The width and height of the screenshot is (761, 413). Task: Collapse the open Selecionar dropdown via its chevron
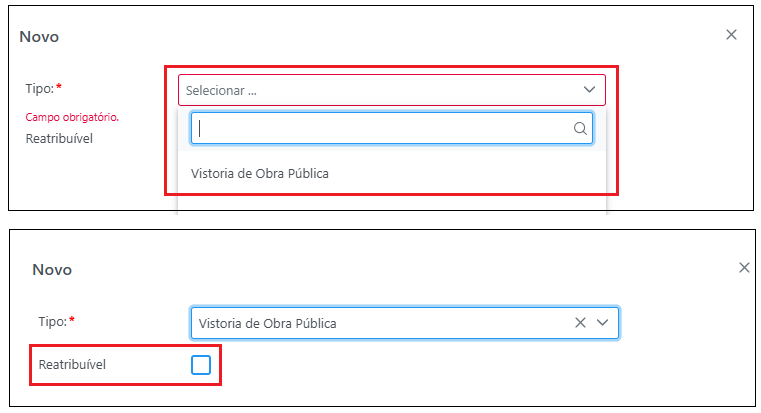click(589, 90)
